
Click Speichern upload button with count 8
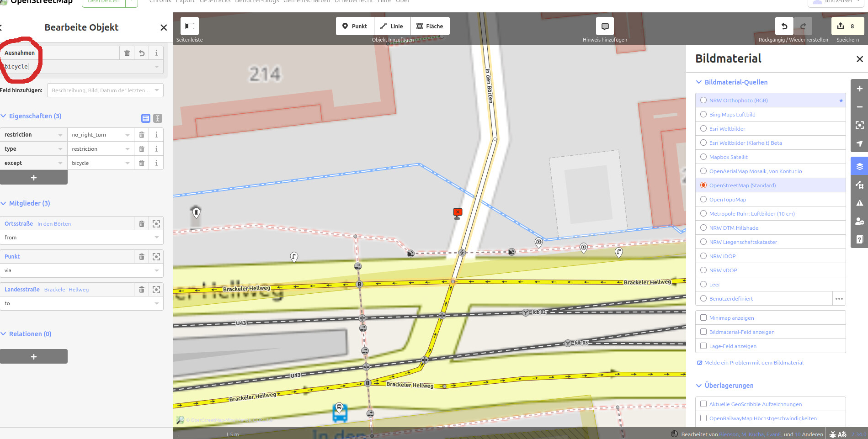coord(847,26)
